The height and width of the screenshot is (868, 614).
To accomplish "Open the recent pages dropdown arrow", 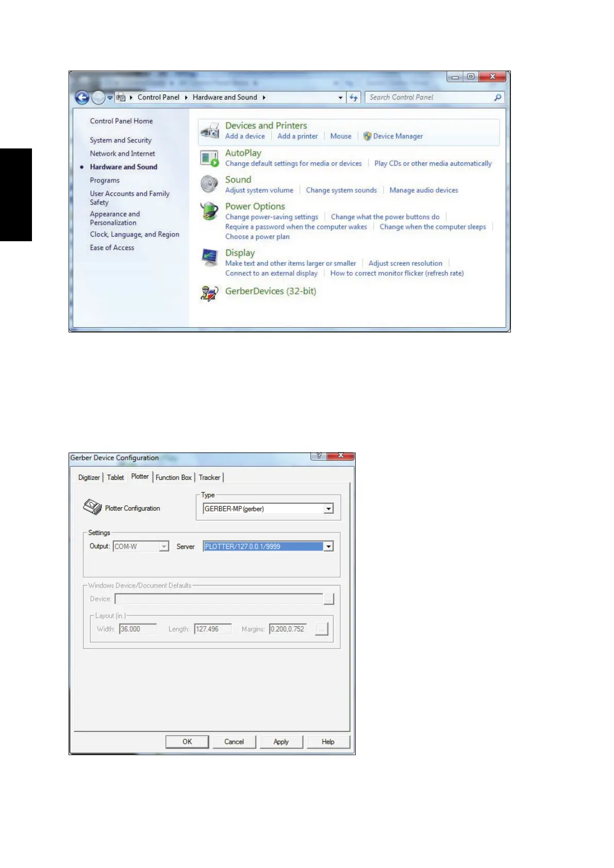I will [110, 97].
